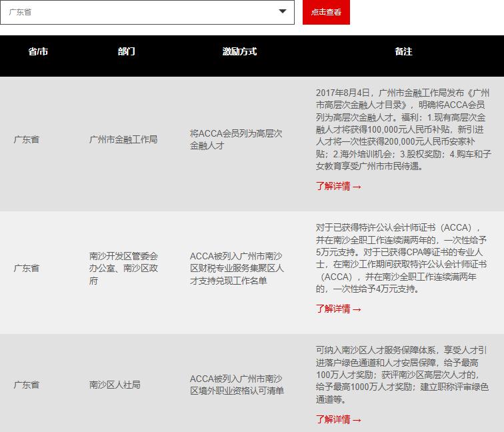Open 了解详情 link in 南沙区人社局 row
Viewport: 504px width, 432px height.
339,419
